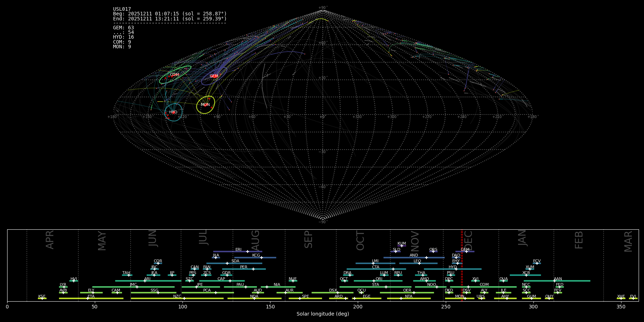644x322 pixels.
Task: Click the AUR shower label in the timeline
Action: (289, 291)
